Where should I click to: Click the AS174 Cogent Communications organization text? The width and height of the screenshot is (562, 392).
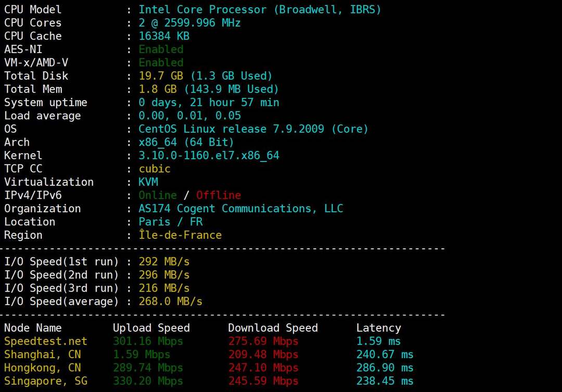pos(241,209)
